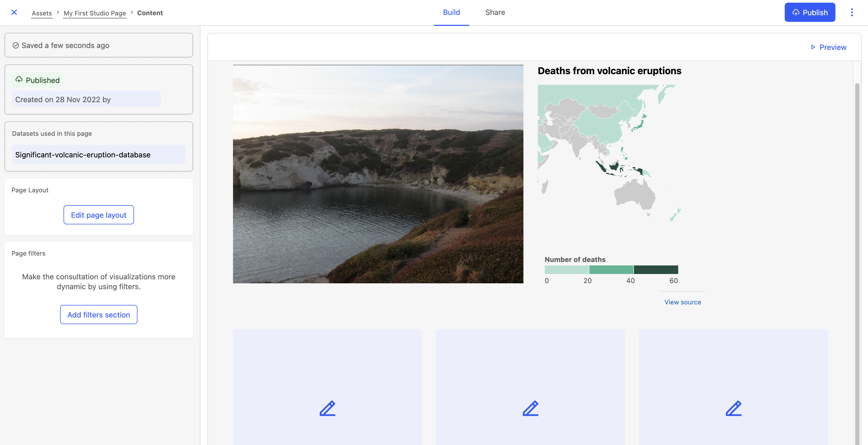
Task: Click the lightest green legend swatch
Action: click(x=566, y=269)
